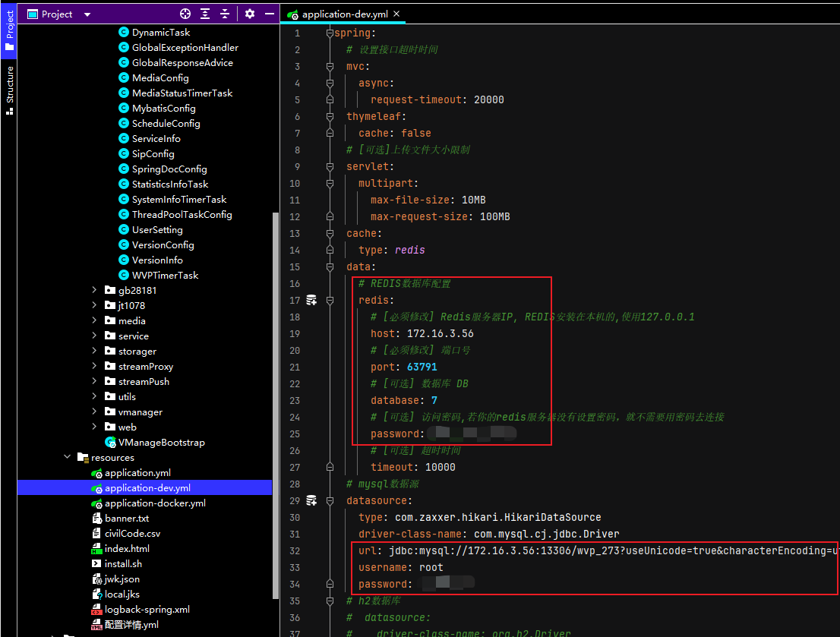Click the install.sh shell file icon

click(96, 563)
